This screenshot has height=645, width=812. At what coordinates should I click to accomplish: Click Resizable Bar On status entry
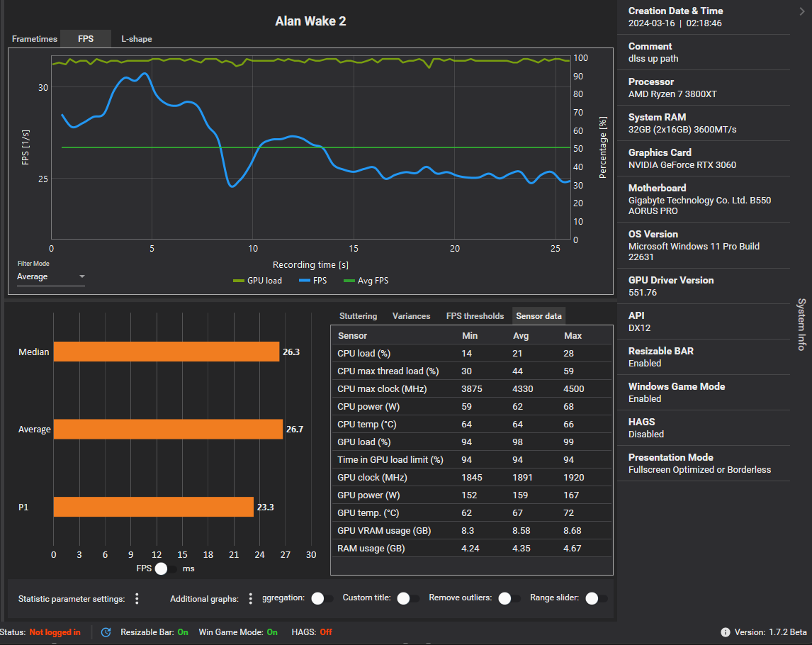click(154, 632)
